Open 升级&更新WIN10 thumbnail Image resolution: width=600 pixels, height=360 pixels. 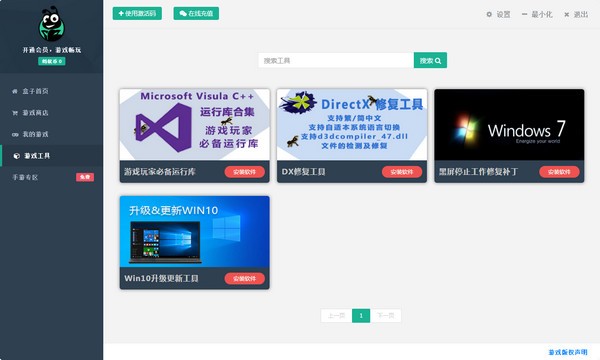[x=194, y=231]
